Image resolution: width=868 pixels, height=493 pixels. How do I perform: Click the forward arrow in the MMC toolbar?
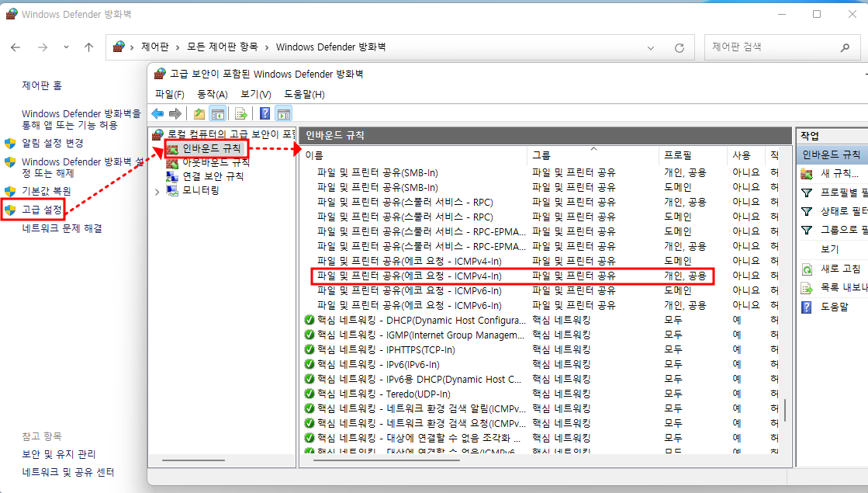click(x=175, y=114)
